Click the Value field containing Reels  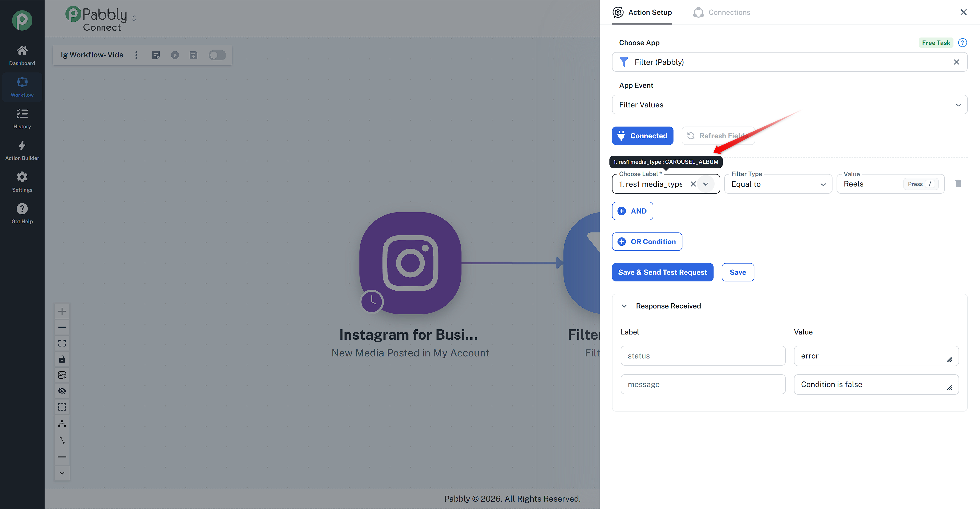pos(890,184)
